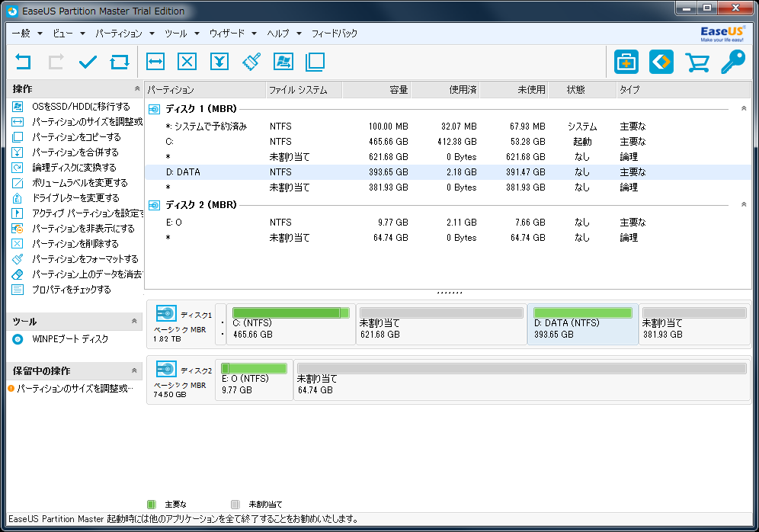Viewport: 759px width, 532px height.
Task: Collapse the 操作 panel
Action: pos(137,88)
